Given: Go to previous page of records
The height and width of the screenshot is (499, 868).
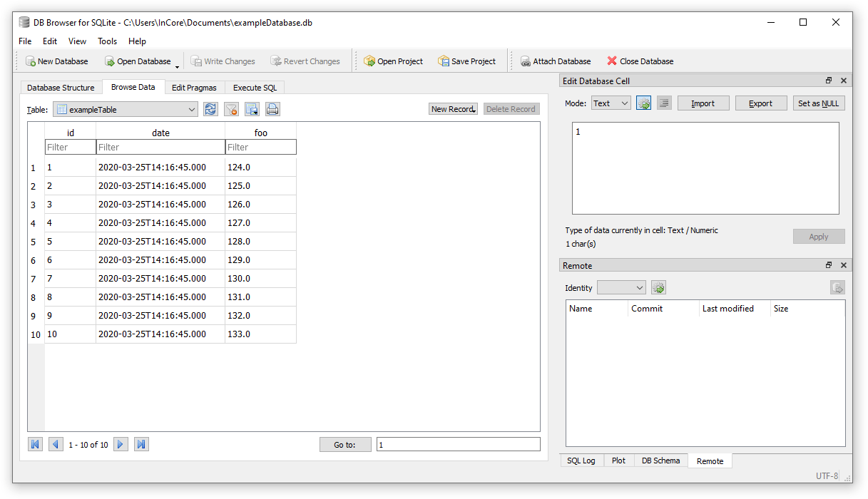Looking at the screenshot, I should point(56,444).
